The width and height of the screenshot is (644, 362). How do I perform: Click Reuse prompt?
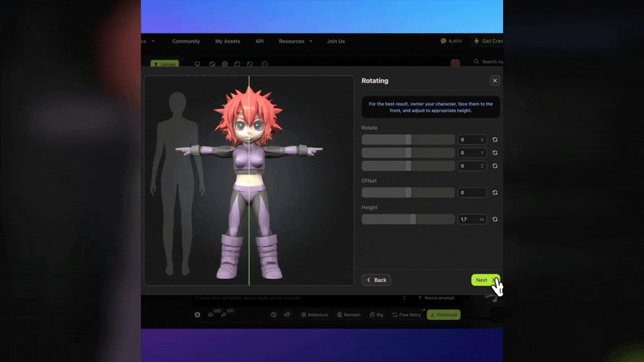[x=436, y=298]
